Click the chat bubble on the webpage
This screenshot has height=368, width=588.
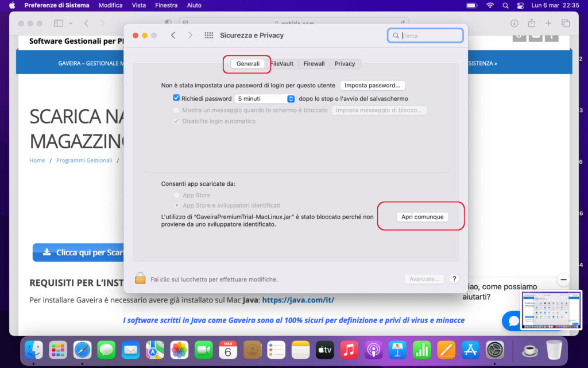(513, 321)
